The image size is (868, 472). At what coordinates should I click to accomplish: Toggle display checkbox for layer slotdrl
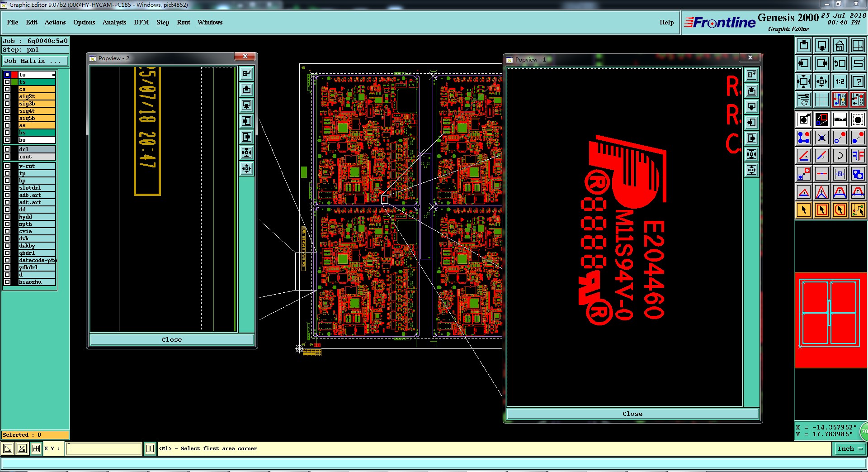point(7,188)
